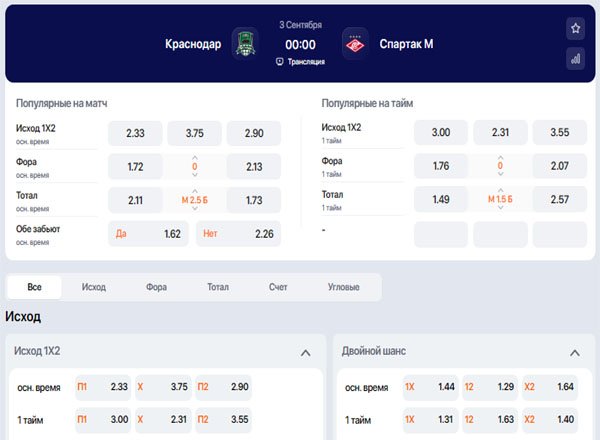Viewport: 600px width, 440px height.
Task: Collapse the Двойной шанс section chevron
Action: coord(574,353)
